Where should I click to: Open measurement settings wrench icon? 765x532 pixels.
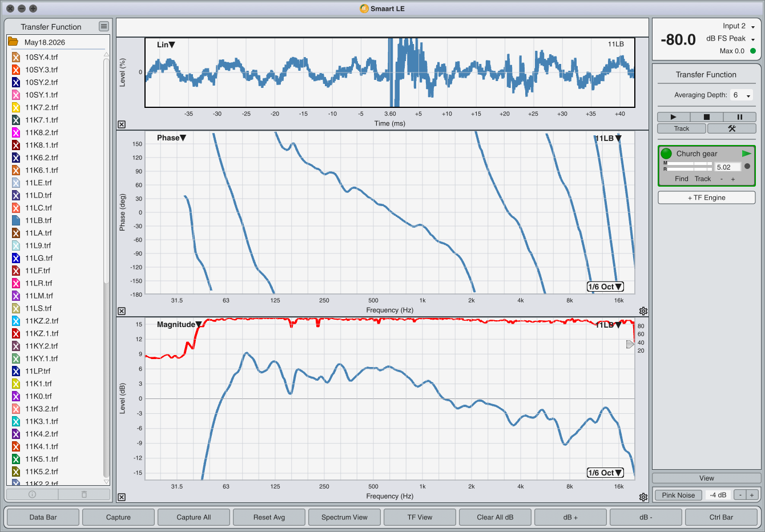coord(731,128)
